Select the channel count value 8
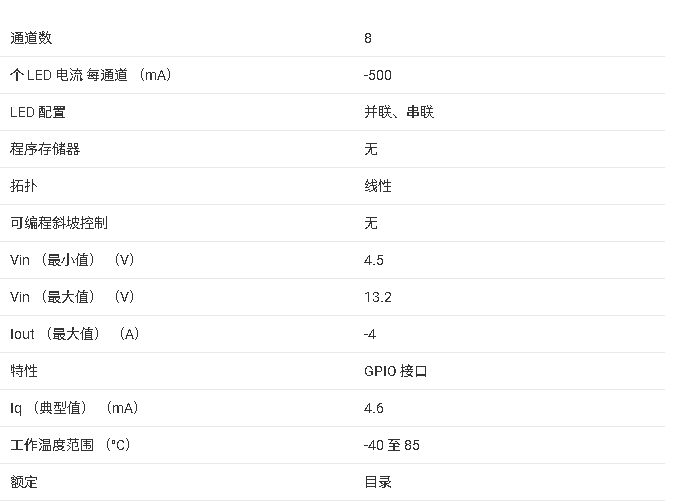 (367, 38)
